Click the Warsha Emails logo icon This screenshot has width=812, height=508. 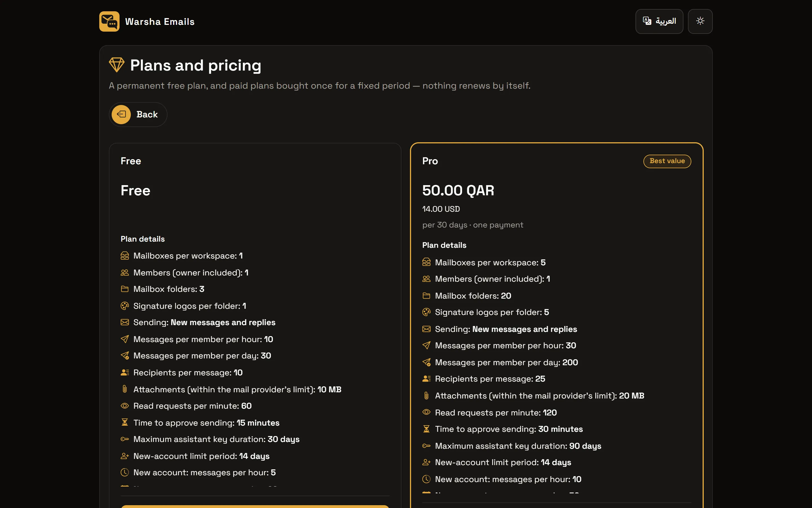pos(109,21)
